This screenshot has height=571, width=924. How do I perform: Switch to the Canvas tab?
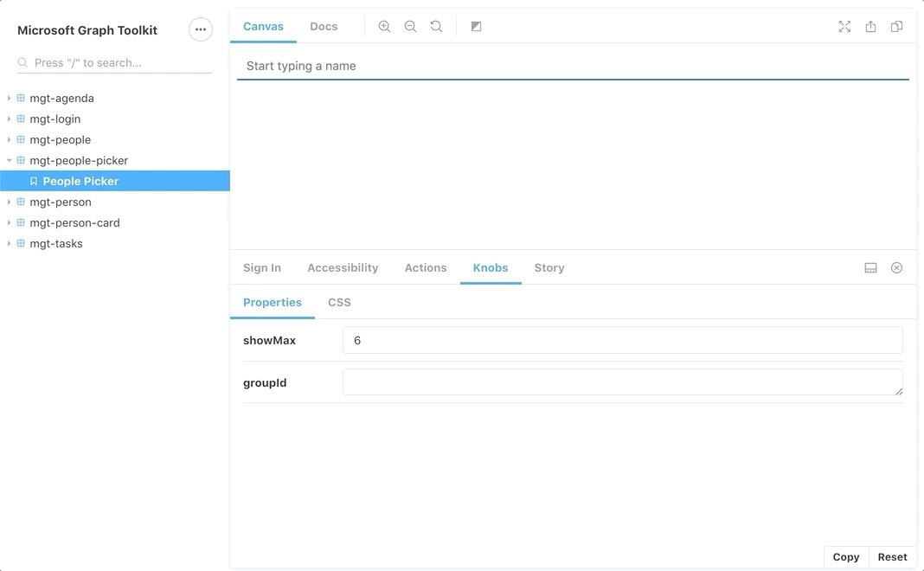point(263,27)
